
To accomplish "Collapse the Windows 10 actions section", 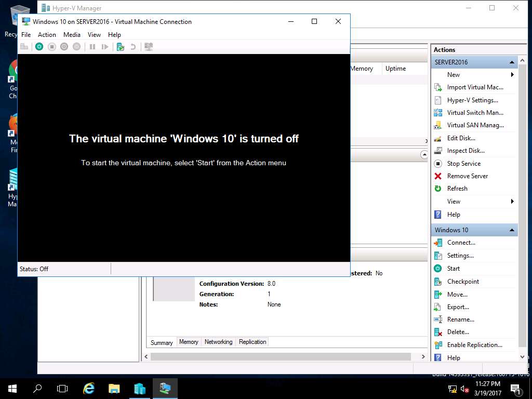I will [512, 230].
